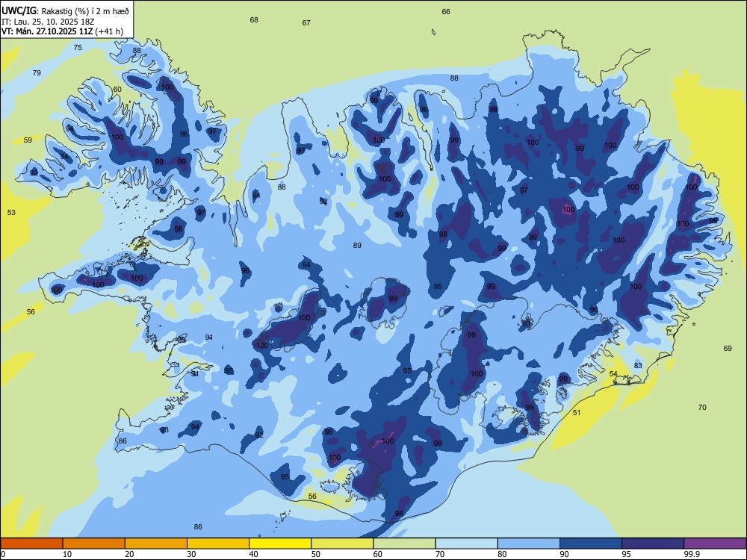Click the pale blue 70–80 legend swatch

coord(466,544)
